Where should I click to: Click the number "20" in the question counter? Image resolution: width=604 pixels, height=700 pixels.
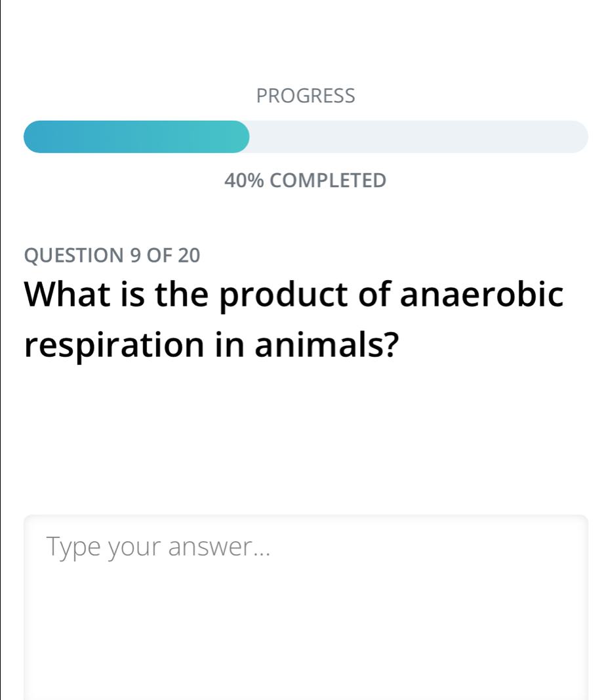pyautogui.click(x=188, y=255)
